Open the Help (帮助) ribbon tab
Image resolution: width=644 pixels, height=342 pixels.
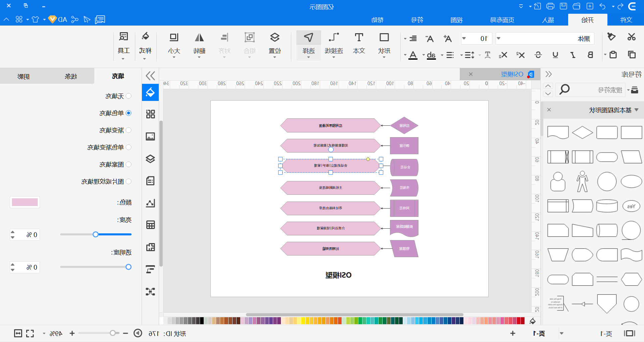[378, 20]
